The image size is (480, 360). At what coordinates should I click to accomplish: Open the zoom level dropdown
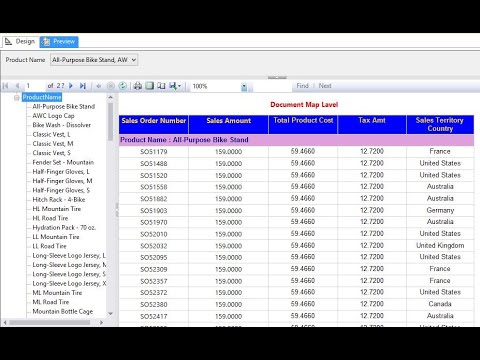coord(244,87)
